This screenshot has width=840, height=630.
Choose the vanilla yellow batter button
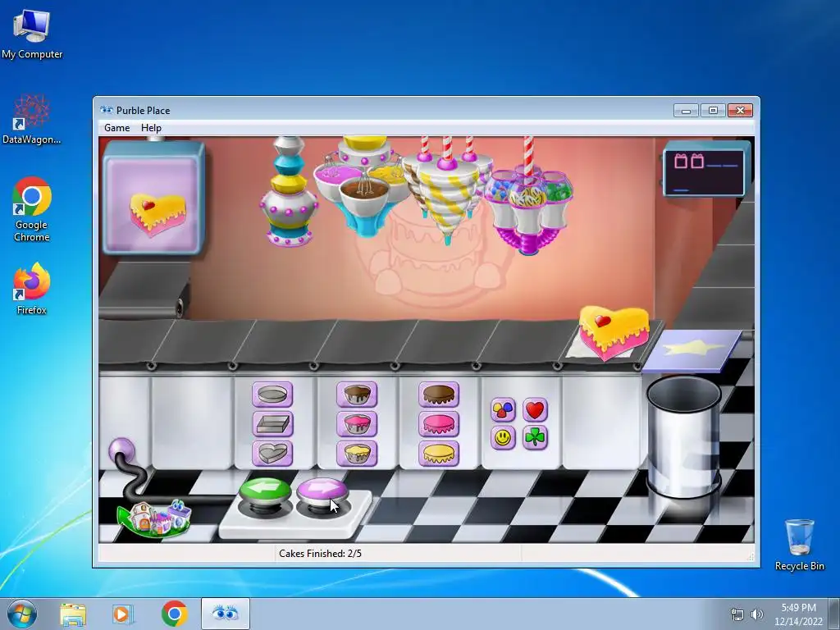(x=357, y=453)
